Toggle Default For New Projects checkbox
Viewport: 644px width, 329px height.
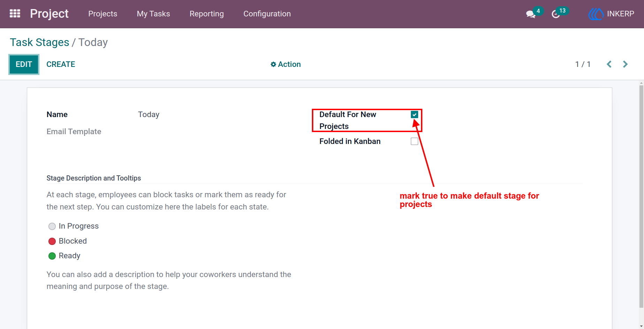click(x=414, y=114)
